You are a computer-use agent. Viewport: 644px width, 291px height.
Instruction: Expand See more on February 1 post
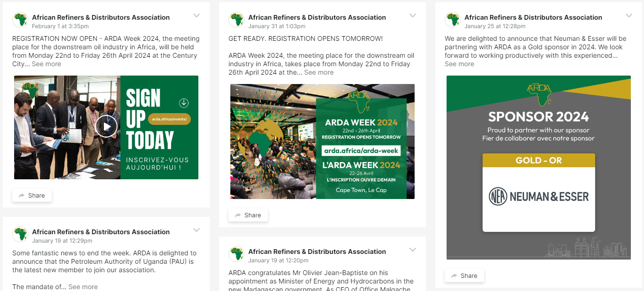coord(47,64)
